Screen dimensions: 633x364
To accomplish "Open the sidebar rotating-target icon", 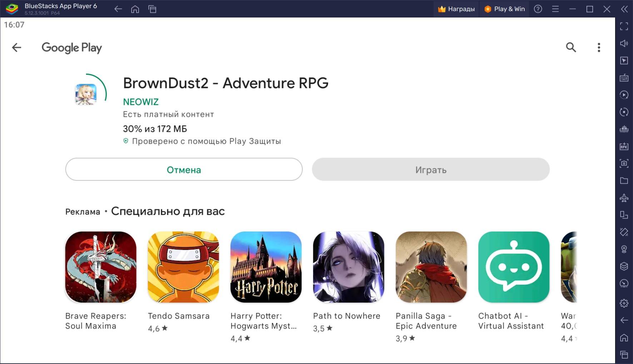I will [624, 112].
